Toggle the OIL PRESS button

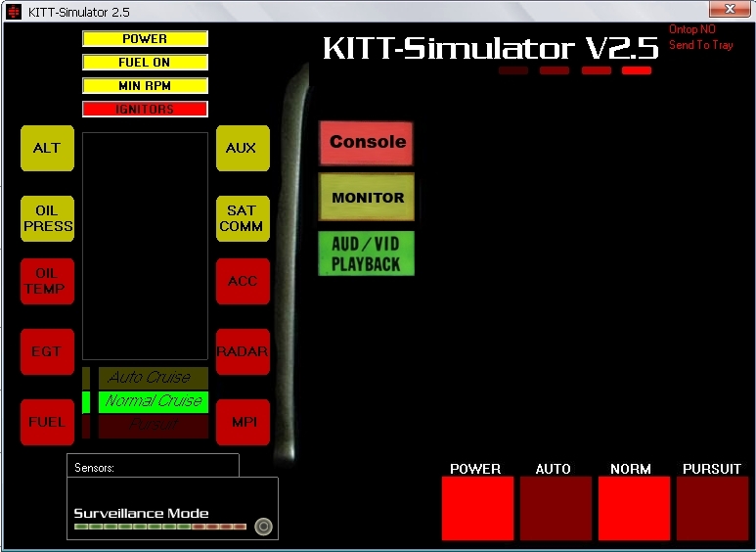[47, 218]
